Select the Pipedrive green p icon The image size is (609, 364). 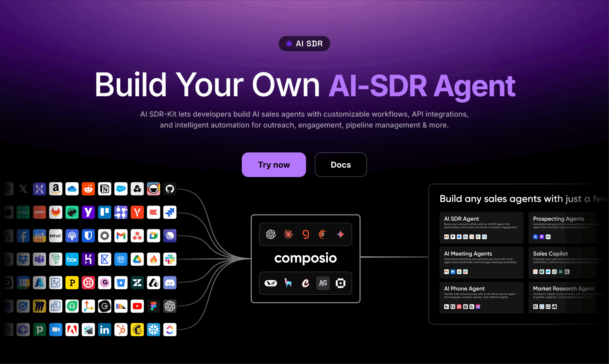click(39, 330)
